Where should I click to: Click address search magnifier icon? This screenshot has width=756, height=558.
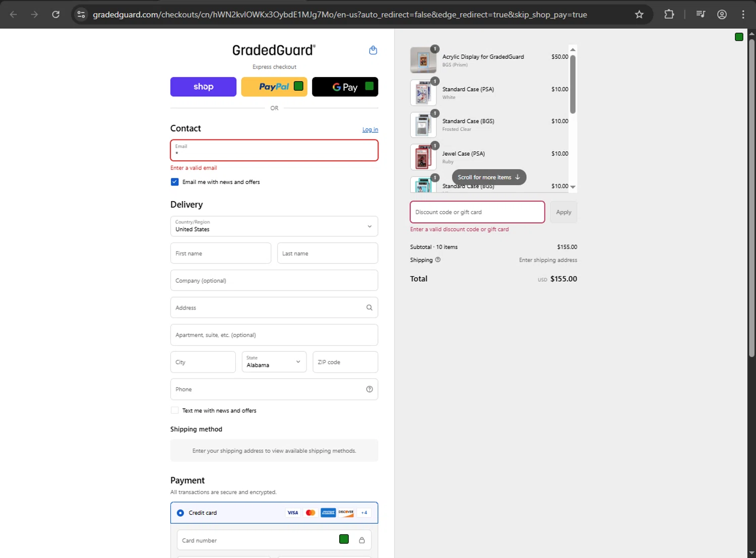[369, 307]
